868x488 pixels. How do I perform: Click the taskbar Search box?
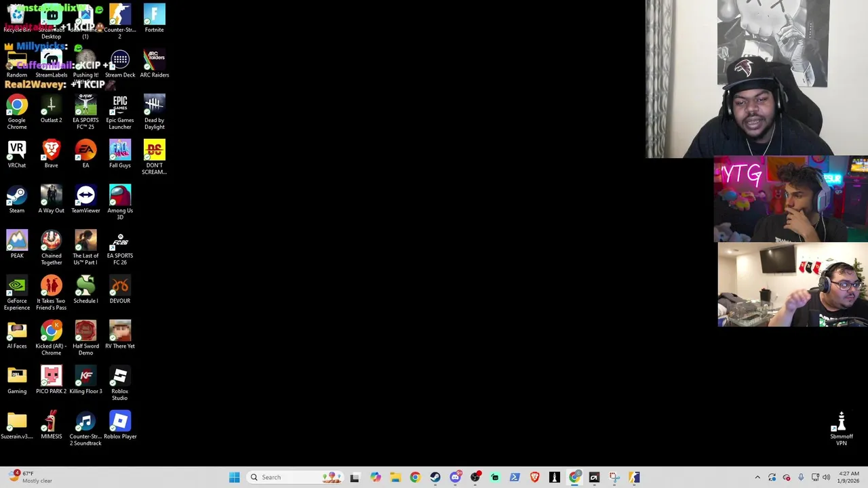coord(295,477)
